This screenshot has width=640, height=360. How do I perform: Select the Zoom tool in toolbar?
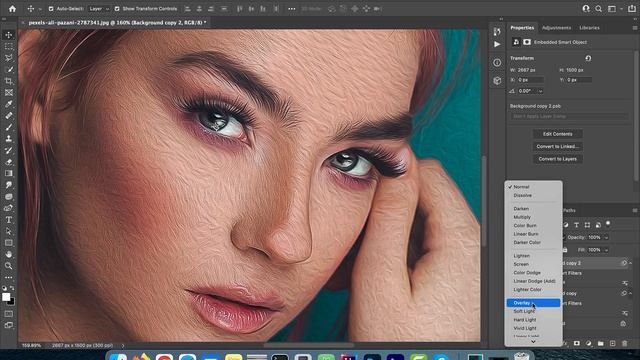pyautogui.click(x=9, y=266)
